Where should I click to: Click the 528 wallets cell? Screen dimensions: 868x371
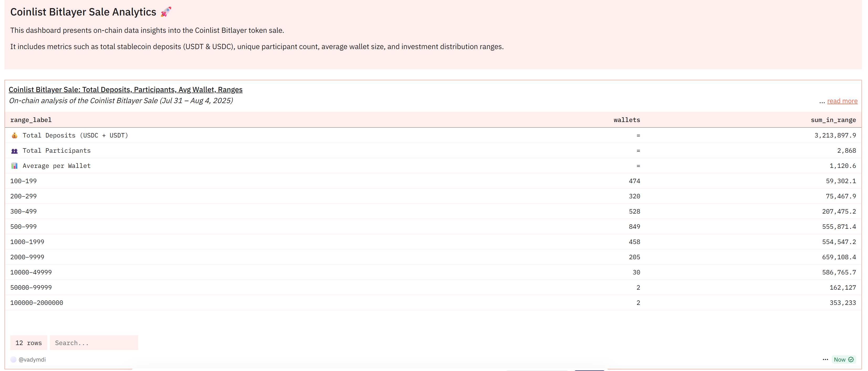click(635, 211)
